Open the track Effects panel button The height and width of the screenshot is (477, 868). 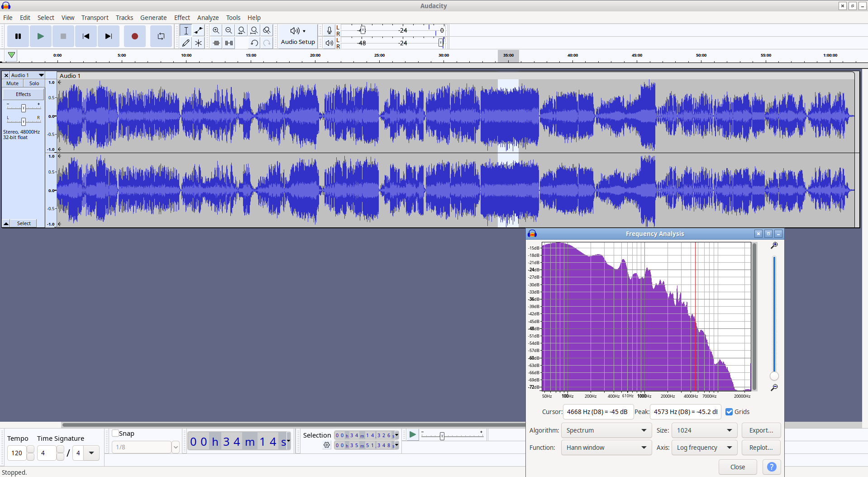tap(24, 94)
